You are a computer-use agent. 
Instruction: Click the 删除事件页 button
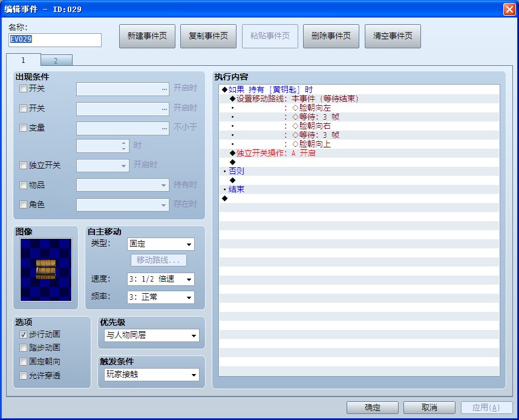(x=331, y=36)
